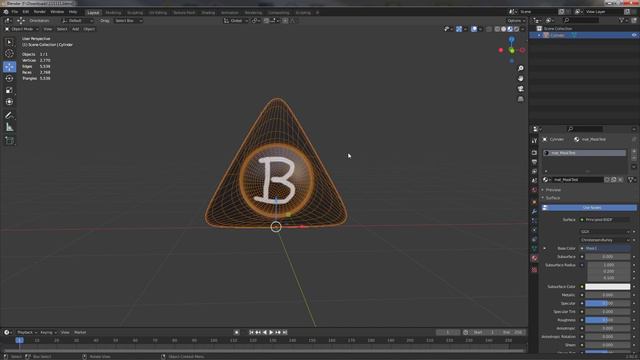Open the Object Mode dropdown
The height and width of the screenshot is (360, 640).
pos(22,29)
